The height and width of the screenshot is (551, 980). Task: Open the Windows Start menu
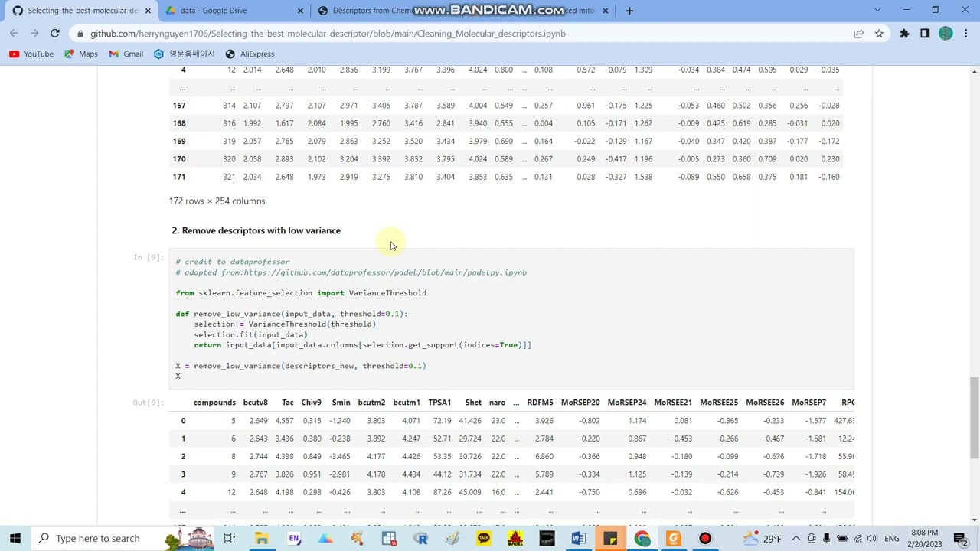pos(15,538)
